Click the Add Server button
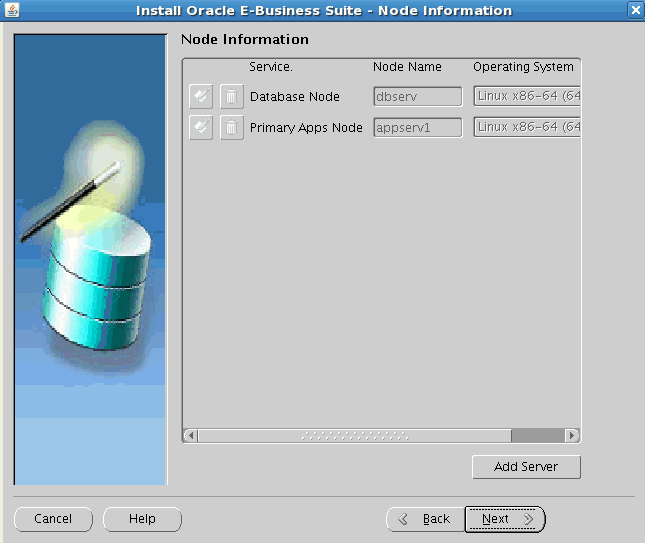Image resolution: width=645 pixels, height=543 pixels. [526, 467]
